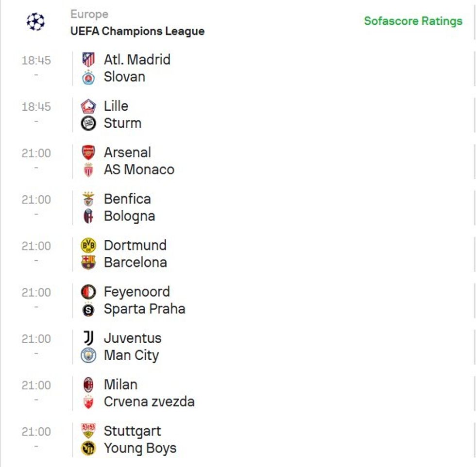Click the AS Monaco badge
Image resolution: width=476 pixels, height=467 pixels.
pos(89,168)
